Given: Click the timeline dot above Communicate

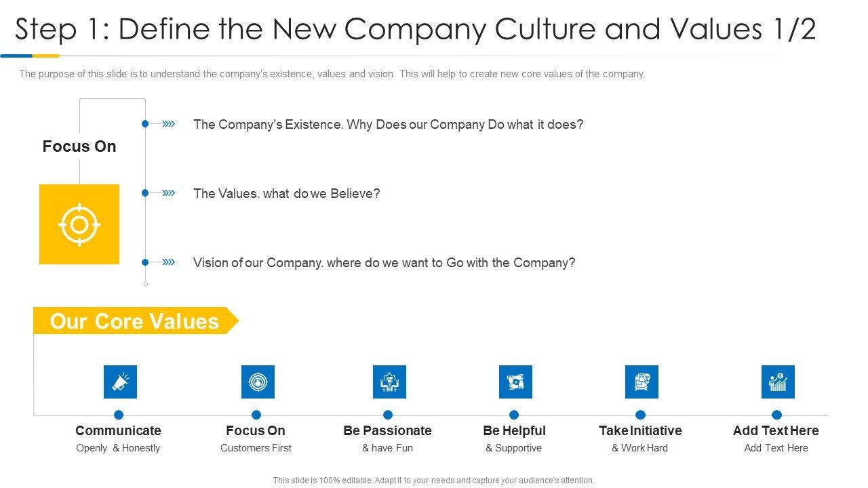Looking at the screenshot, I should tap(119, 415).
